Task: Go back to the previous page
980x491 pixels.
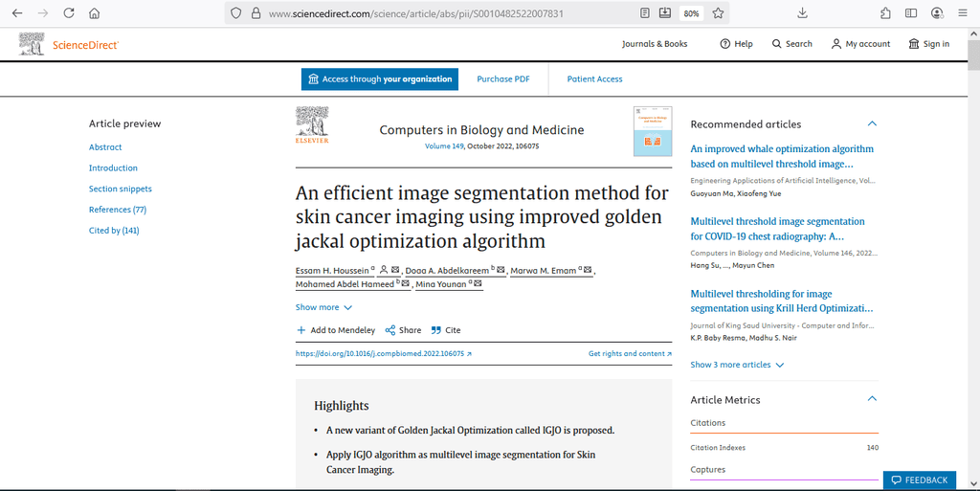Action: [x=17, y=13]
